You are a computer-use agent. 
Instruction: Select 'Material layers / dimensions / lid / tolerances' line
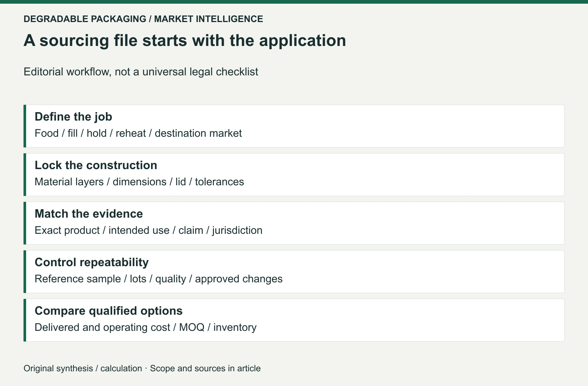139,182
